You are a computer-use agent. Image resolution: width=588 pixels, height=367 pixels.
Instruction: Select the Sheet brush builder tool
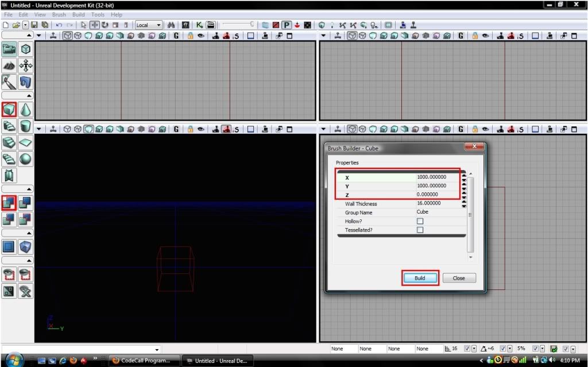[25, 142]
